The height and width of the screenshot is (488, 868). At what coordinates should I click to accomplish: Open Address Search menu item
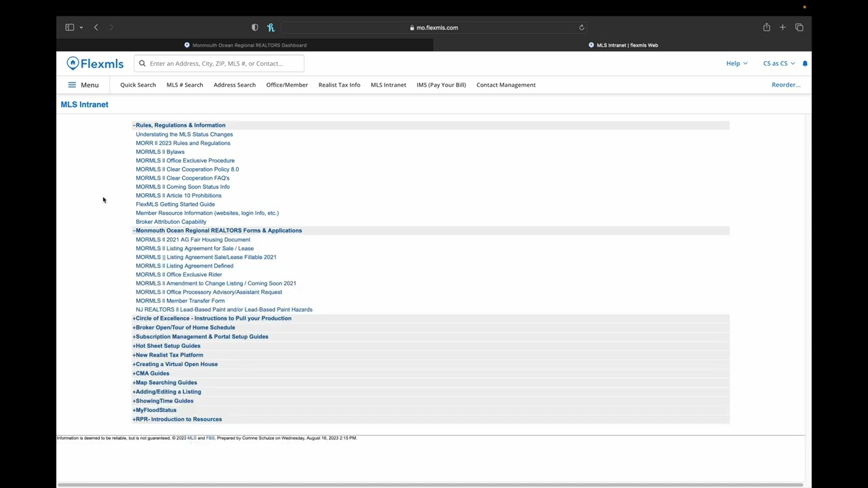(235, 85)
